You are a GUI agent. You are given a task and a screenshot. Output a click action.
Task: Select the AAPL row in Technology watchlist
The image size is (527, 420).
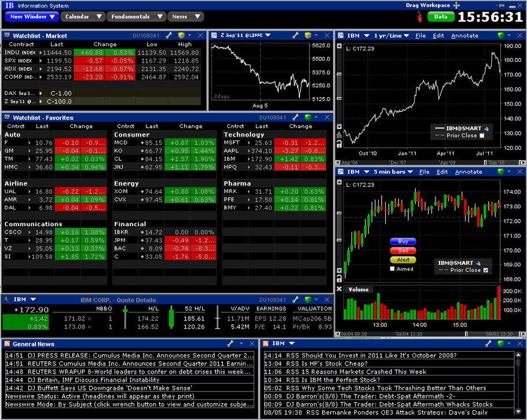[275, 151]
